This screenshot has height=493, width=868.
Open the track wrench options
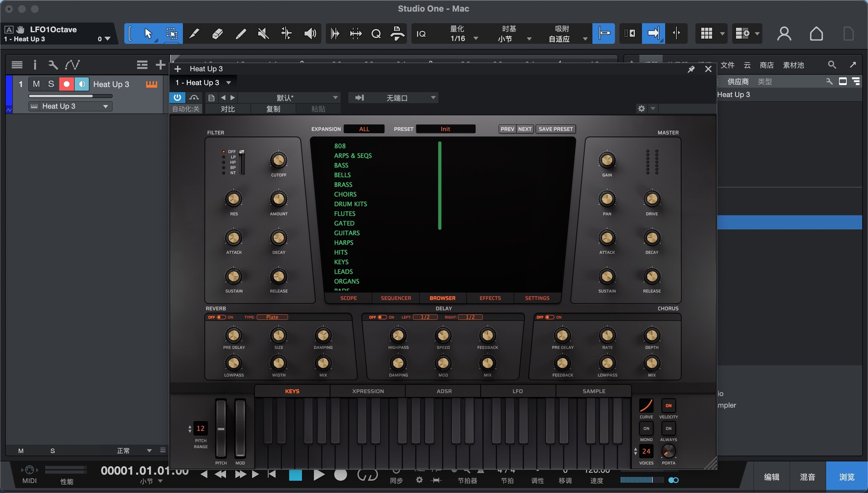coord(53,65)
